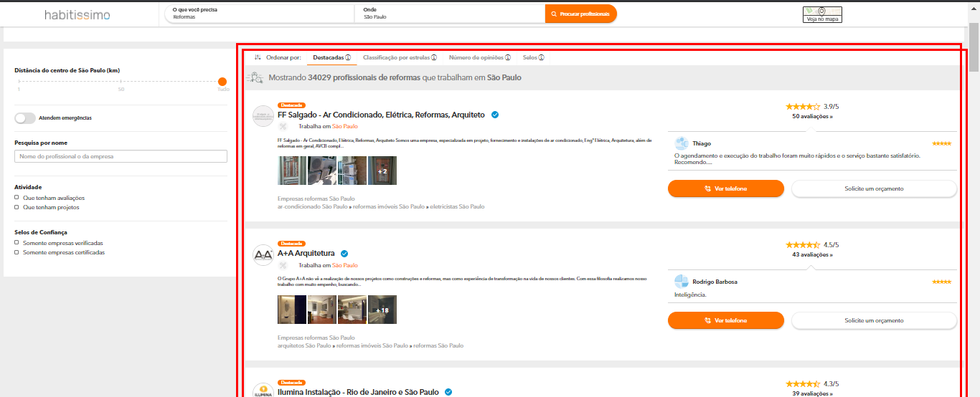The width and height of the screenshot is (980, 397).
Task: Click the Pesquisa por nome input
Action: tap(121, 156)
